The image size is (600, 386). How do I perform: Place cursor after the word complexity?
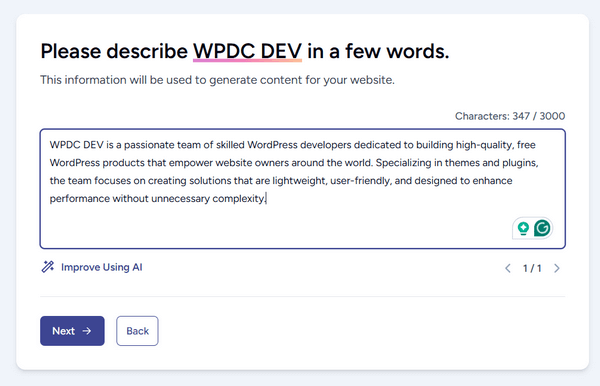pos(266,199)
